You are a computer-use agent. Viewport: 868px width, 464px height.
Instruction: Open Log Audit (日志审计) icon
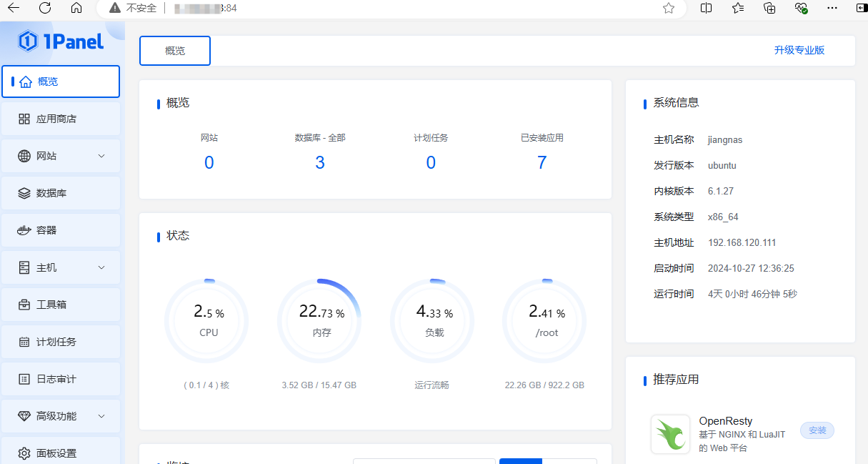click(x=24, y=379)
